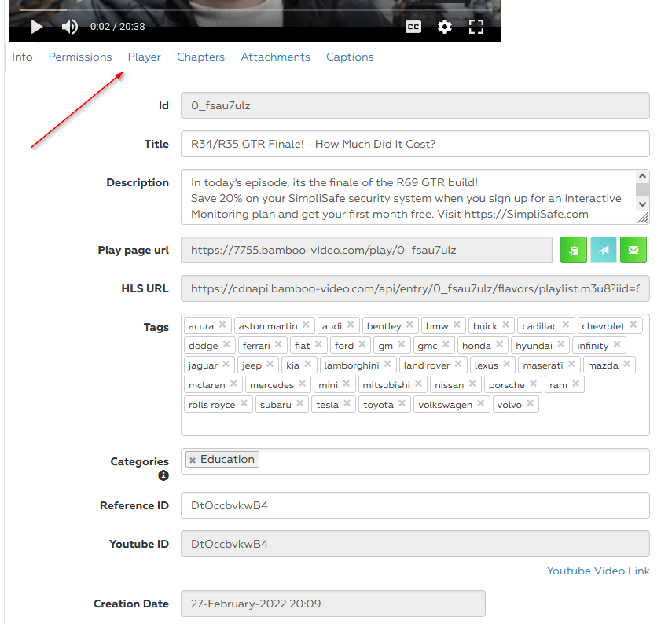672x624 pixels.
Task: Play the video
Action: [x=37, y=27]
